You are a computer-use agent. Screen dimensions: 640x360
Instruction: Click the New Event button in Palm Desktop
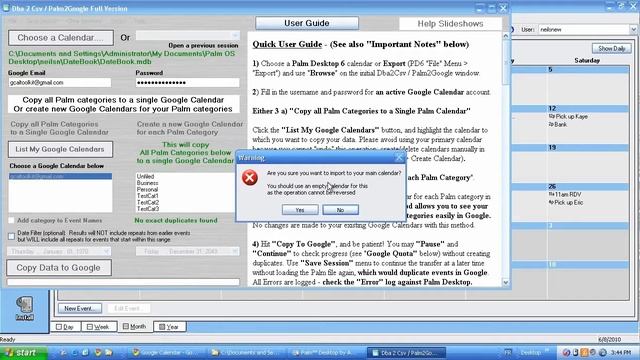tap(80, 309)
